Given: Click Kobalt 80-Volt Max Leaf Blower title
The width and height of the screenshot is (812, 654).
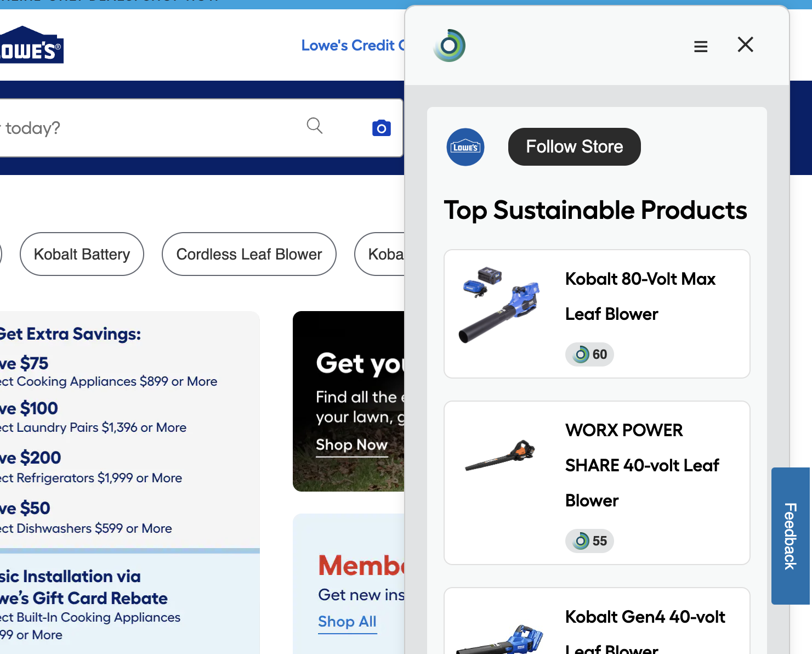Looking at the screenshot, I should 640,296.
